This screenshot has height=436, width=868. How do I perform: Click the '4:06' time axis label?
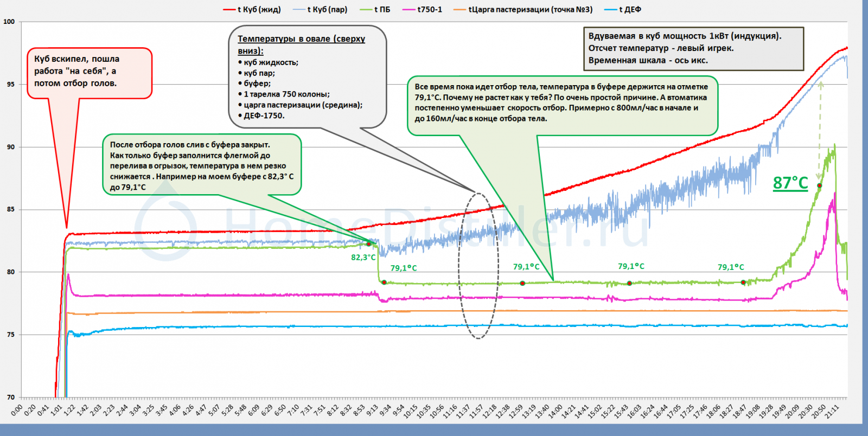pos(175,410)
